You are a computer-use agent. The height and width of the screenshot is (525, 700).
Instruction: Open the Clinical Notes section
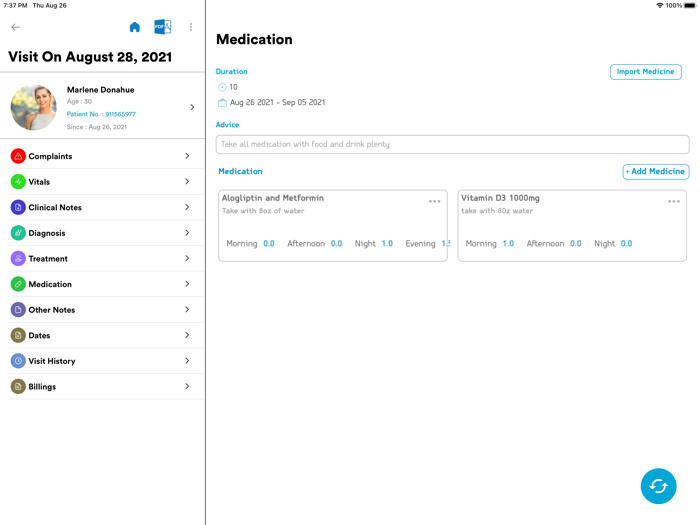[x=106, y=207]
